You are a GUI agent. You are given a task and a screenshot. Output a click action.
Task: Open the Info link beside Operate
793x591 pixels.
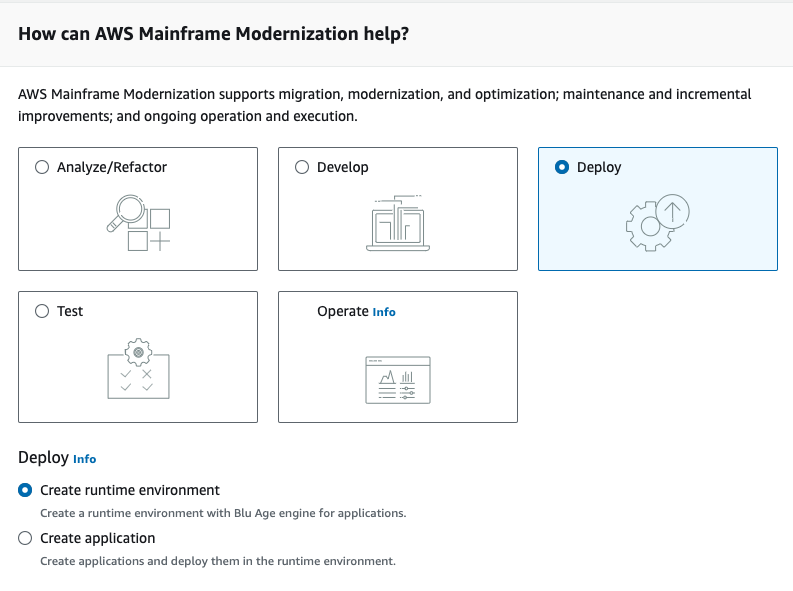point(384,312)
